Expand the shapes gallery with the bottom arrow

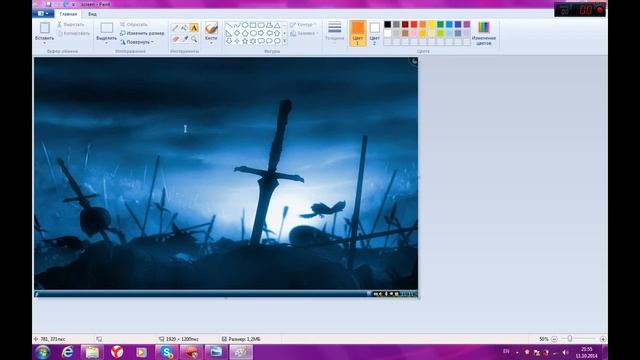(x=284, y=41)
